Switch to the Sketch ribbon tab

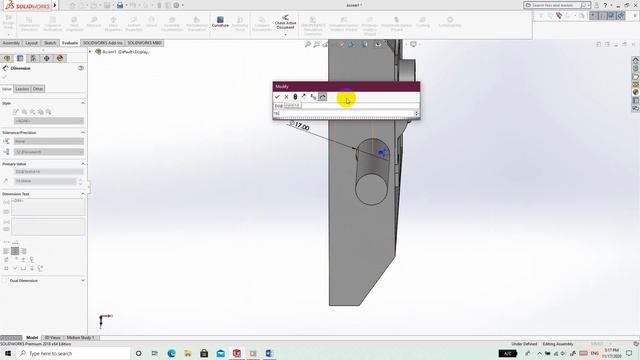pyautogui.click(x=50, y=43)
